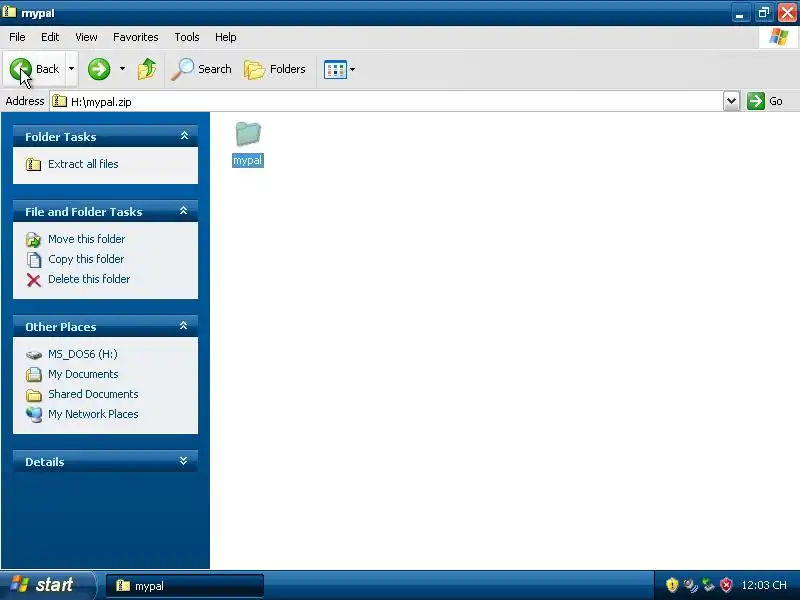Collapse File and Folder Tasks panel

(184, 211)
